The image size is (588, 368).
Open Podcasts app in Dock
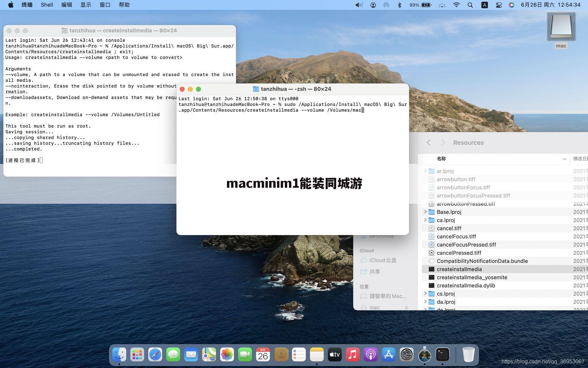[371, 355]
